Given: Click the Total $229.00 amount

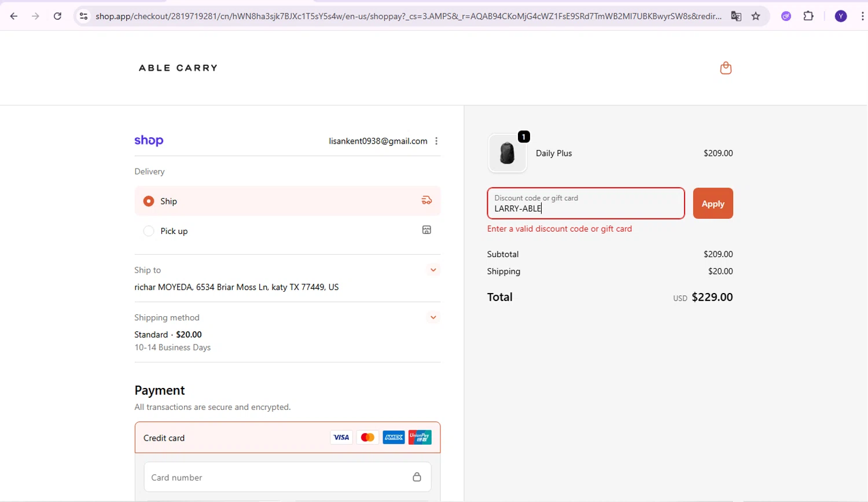Looking at the screenshot, I should click(712, 297).
